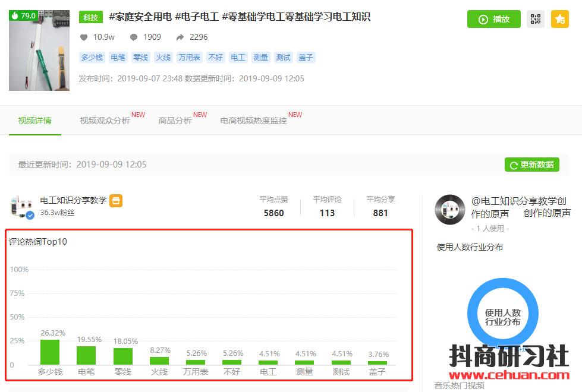
Task: Click the yellow star favorite icon
Action: click(x=559, y=19)
